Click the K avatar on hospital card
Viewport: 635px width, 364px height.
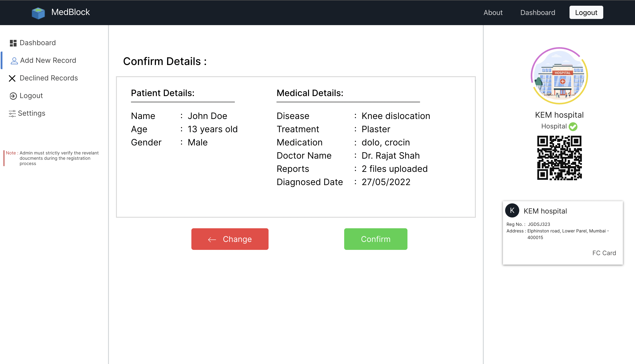coord(512,210)
